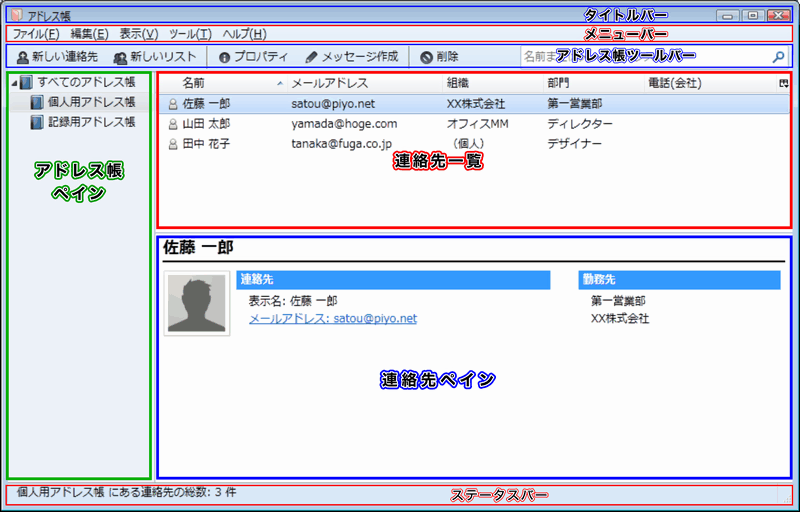Screen dimensions: 800x512
Task: Sort by メールアドレス column header
Action: (365, 83)
